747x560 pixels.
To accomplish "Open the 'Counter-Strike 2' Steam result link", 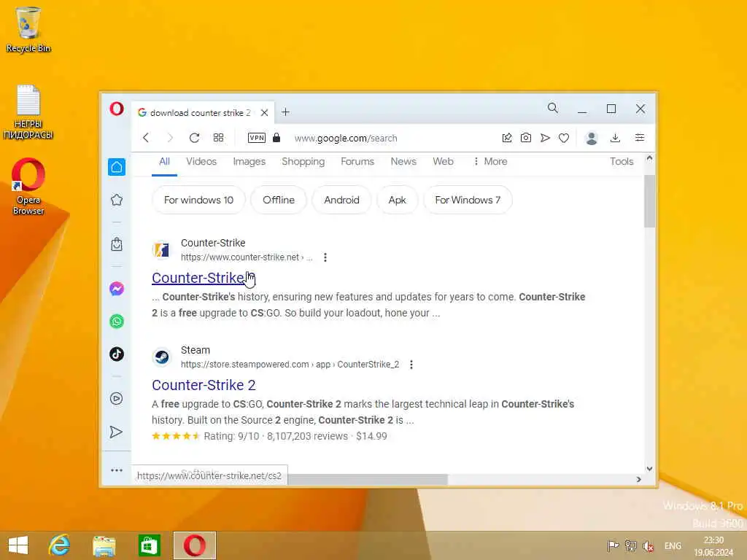I will pos(204,385).
